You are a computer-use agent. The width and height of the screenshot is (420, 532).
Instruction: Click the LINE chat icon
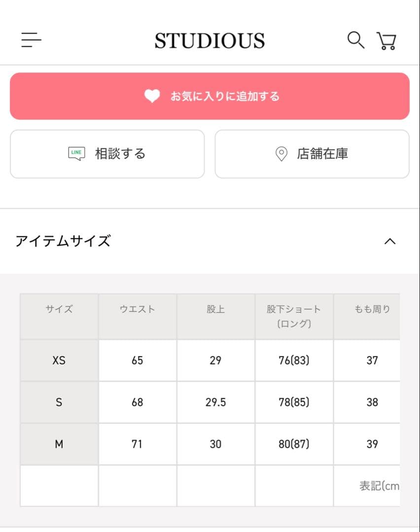coord(76,154)
